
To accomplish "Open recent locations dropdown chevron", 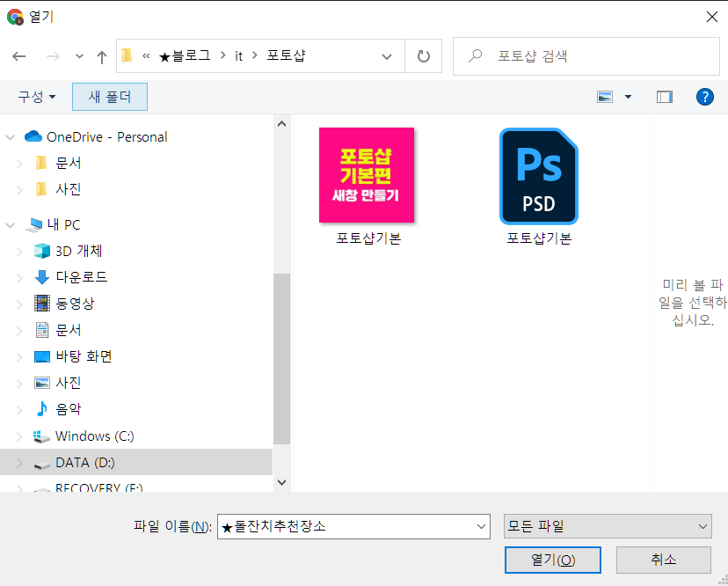I will tap(79, 56).
